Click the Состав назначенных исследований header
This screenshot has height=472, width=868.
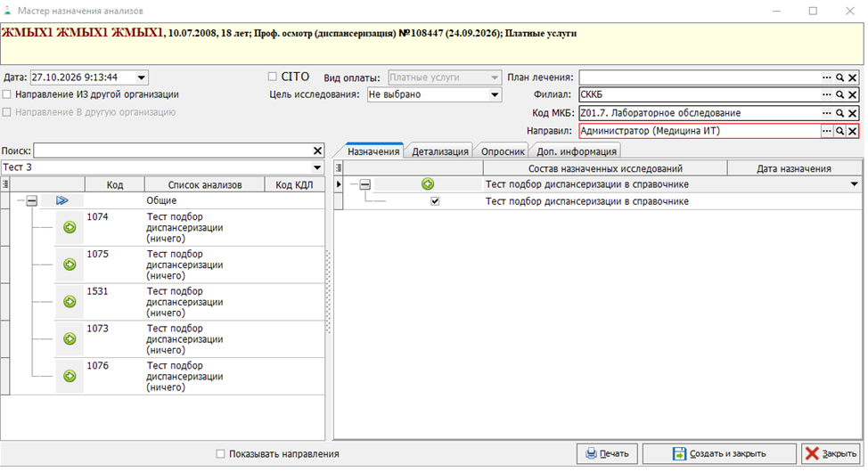tap(605, 168)
